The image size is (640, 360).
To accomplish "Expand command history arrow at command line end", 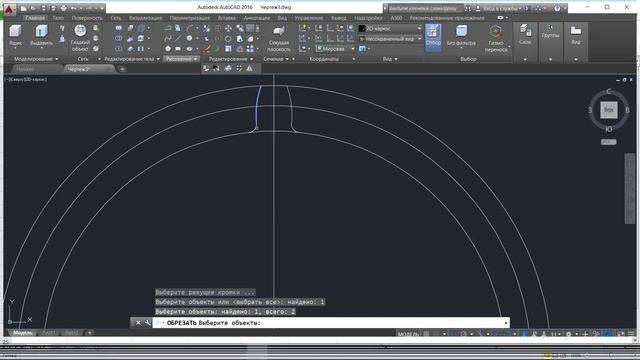I will pos(505,322).
